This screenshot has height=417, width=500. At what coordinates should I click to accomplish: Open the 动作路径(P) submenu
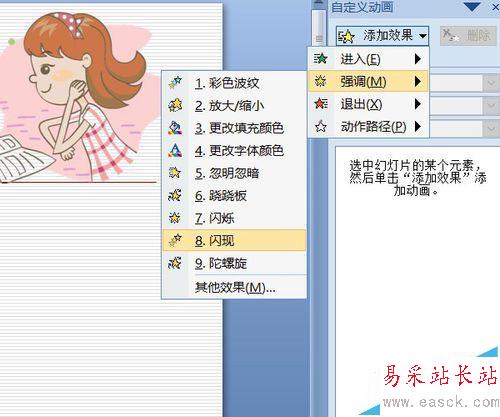(x=368, y=126)
